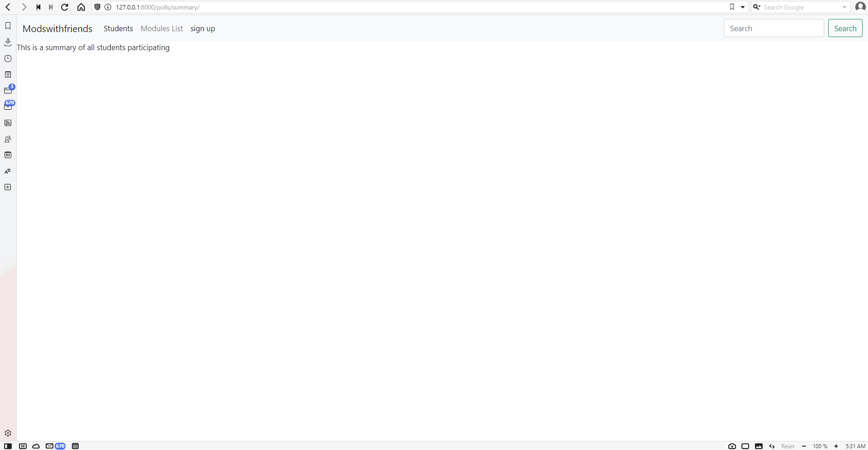Open the bookmark dropdown arrow in address bar
868x450 pixels.
click(743, 7)
